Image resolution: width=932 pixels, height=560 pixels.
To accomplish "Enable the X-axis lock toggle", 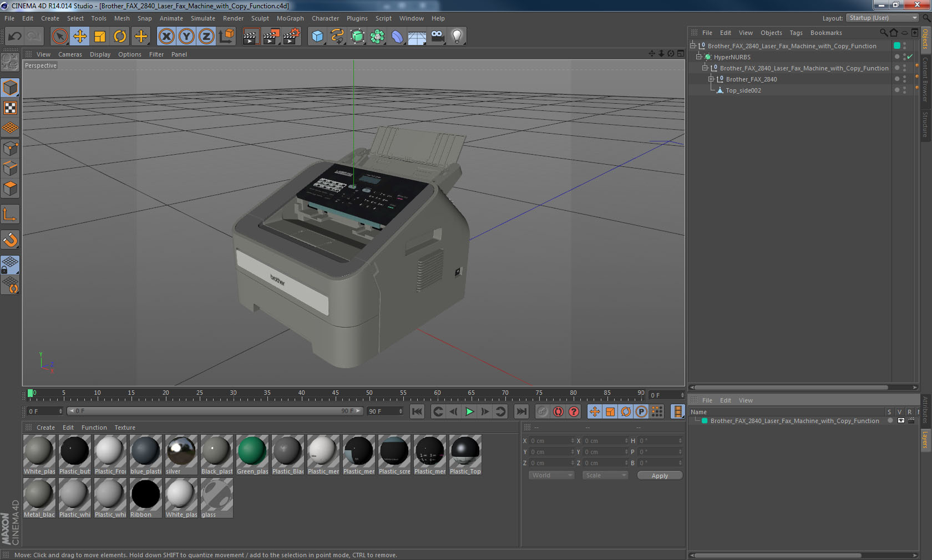I will click(x=166, y=36).
